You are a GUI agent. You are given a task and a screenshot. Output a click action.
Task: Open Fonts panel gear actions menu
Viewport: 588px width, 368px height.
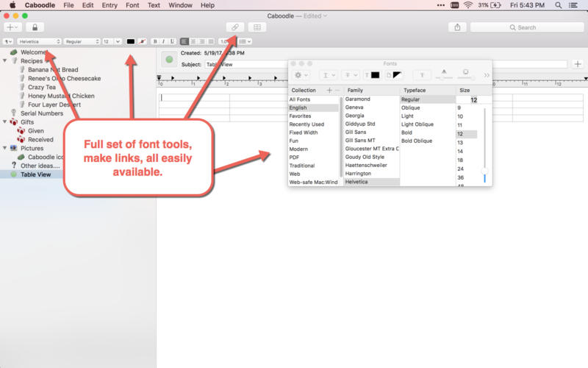click(x=301, y=75)
